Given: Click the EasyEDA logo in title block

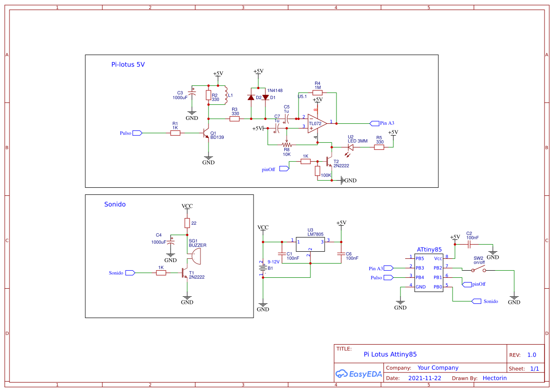Looking at the screenshot, I should pos(359,374).
